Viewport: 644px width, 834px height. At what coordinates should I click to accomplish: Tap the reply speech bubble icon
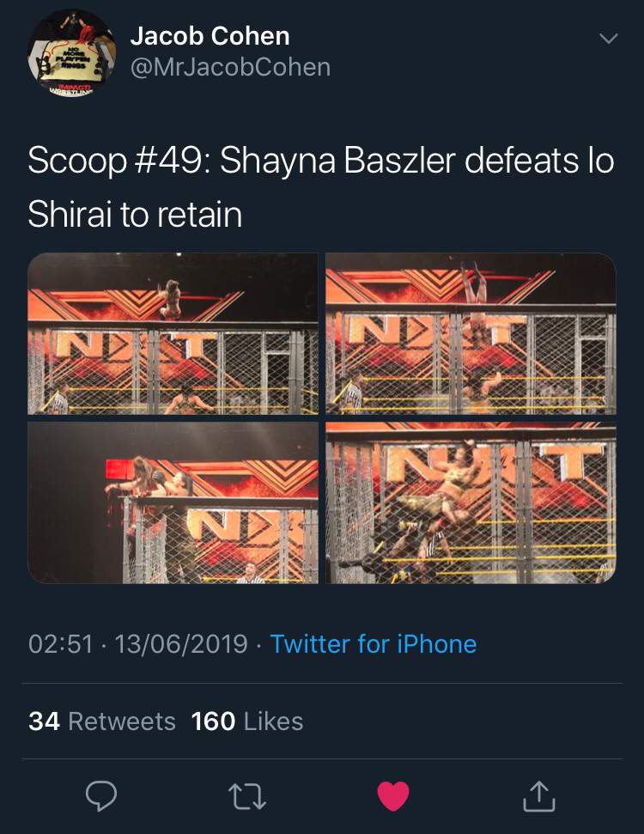coord(101,795)
